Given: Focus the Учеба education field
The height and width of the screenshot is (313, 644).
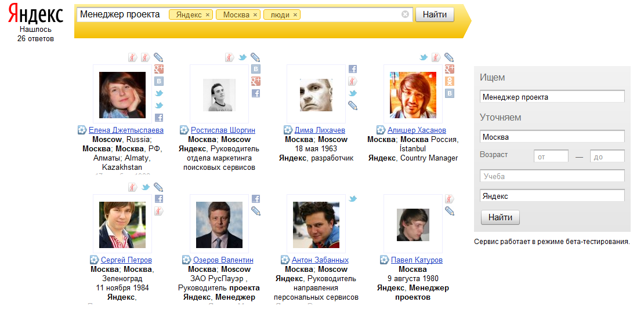Looking at the screenshot, I should (x=552, y=176).
